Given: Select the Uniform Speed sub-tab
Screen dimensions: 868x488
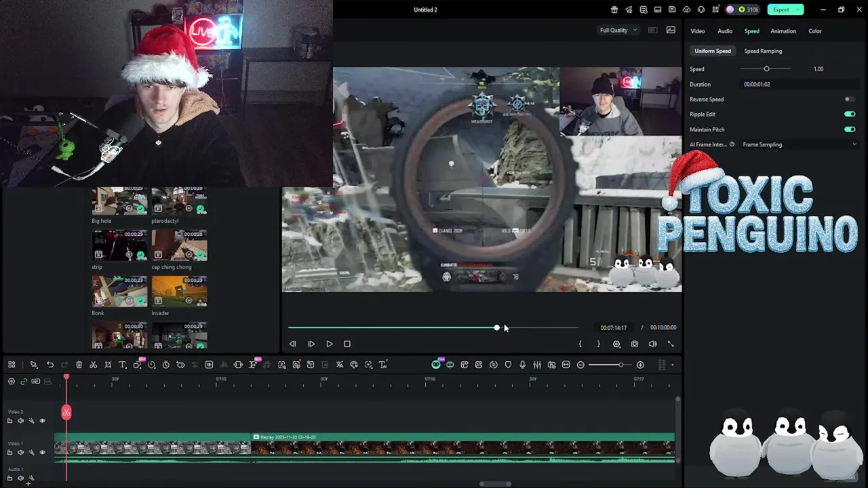Looking at the screenshot, I should tap(713, 51).
